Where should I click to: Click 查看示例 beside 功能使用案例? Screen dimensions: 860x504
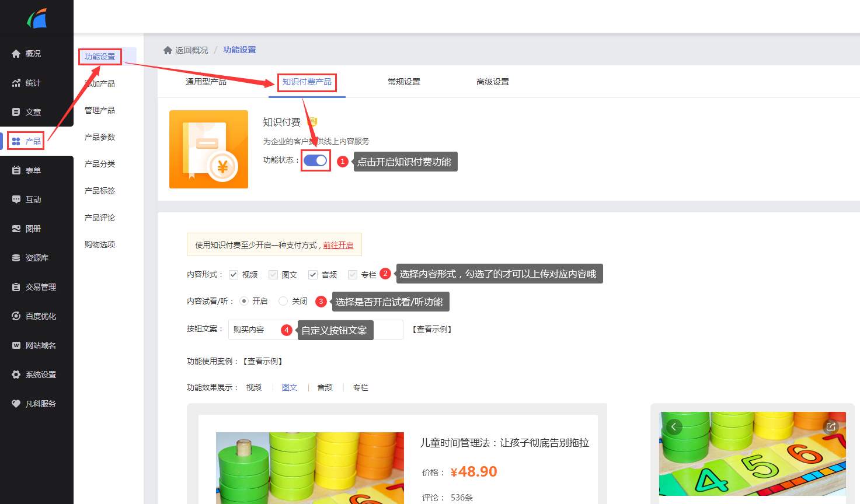(263, 362)
